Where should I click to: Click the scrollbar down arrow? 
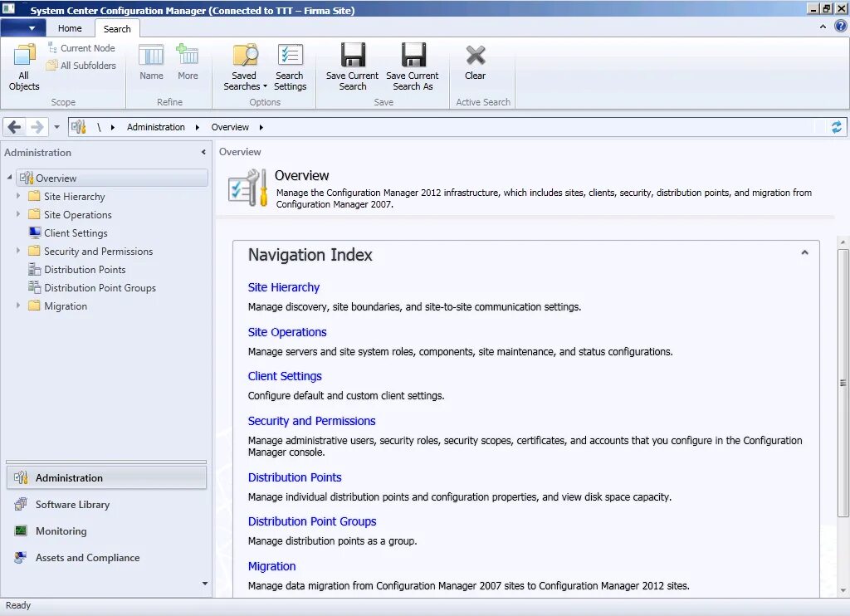click(843, 590)
